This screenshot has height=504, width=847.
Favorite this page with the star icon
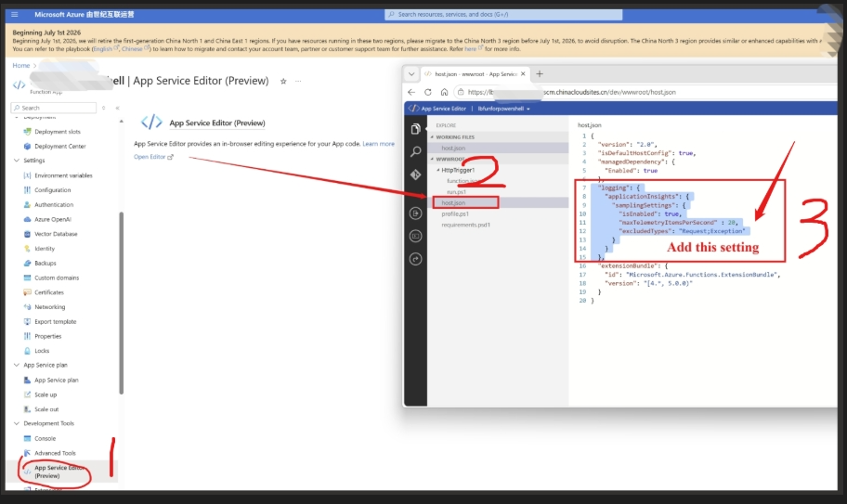tap(283, 81)
